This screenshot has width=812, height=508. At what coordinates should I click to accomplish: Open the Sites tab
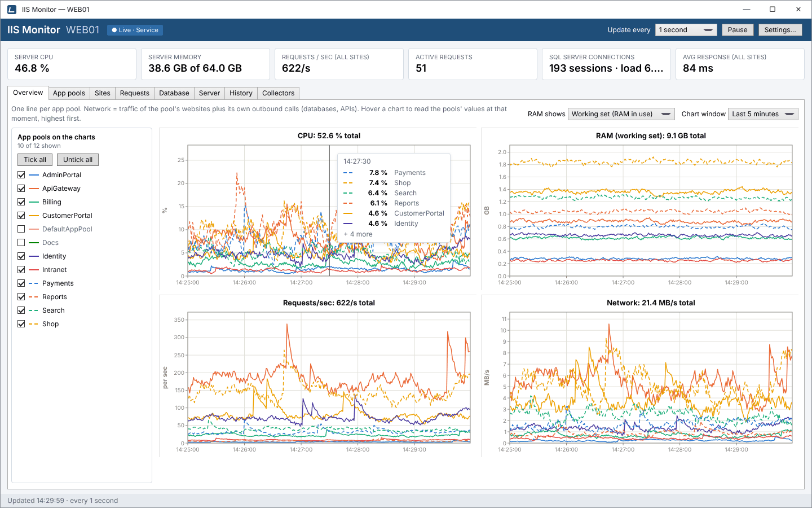click(x=103, y=93)
